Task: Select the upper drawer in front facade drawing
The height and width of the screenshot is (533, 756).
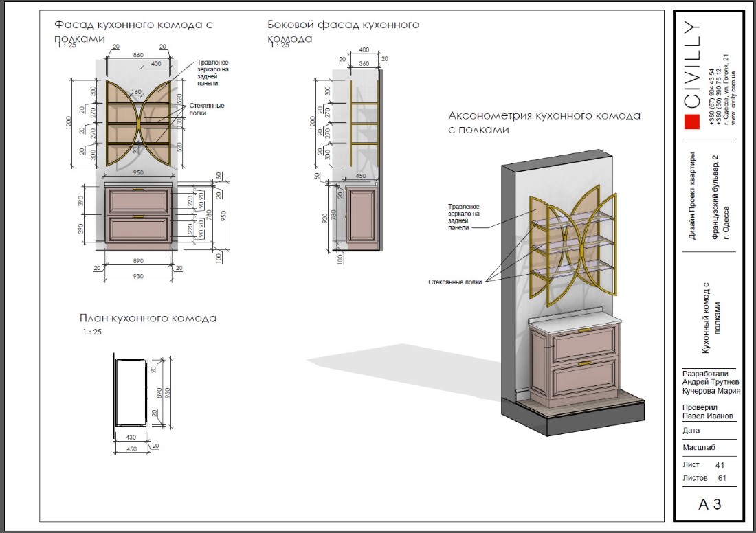Action: [138, 200]
